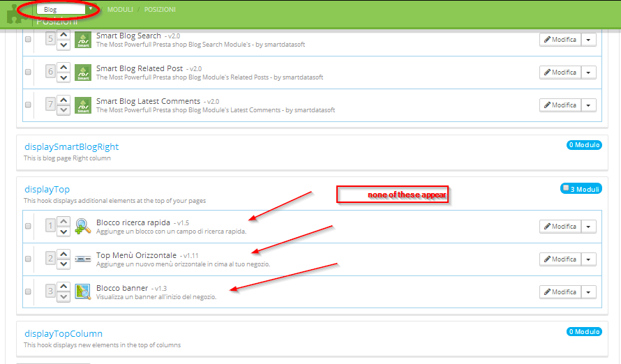Image resolution: width=621 pixels, height=364 pixels.
Task: Move Blocco banner up one position
Action: [63, 287]
